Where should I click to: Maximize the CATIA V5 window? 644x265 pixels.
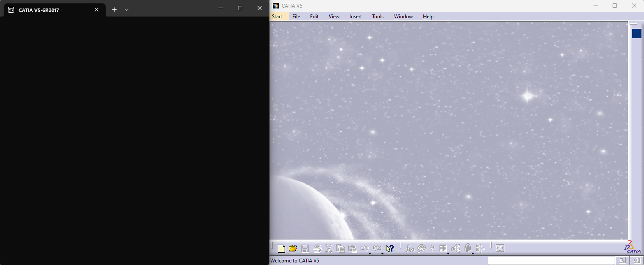click(615, 6)
